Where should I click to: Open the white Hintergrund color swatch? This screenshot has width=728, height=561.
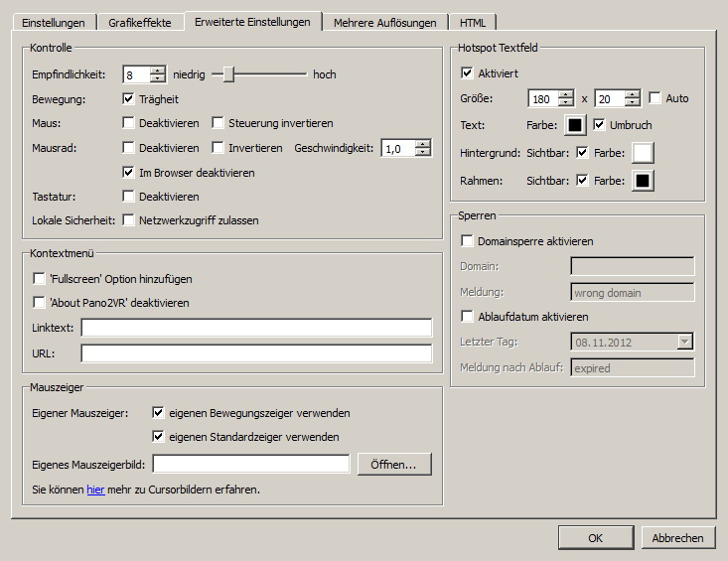644,153
